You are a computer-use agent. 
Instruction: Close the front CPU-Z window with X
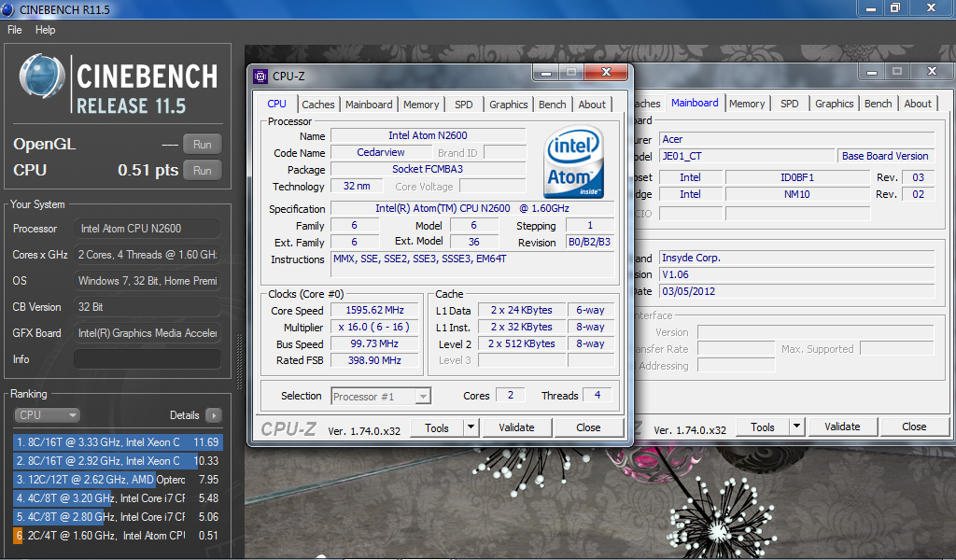[x=605, y=73]
